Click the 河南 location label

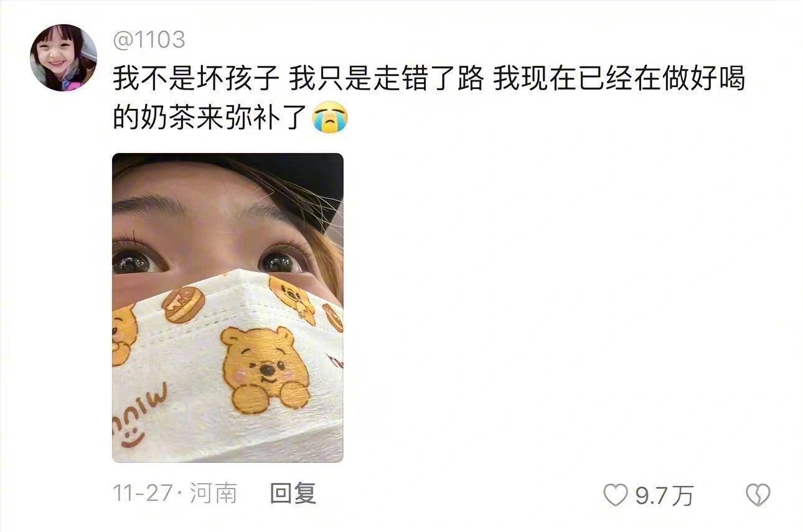tap(214, 495)
